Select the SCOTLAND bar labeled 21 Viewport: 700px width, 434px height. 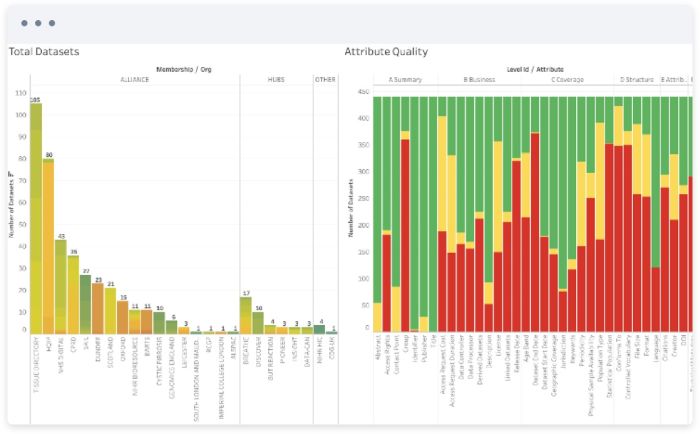click(110, 311)
